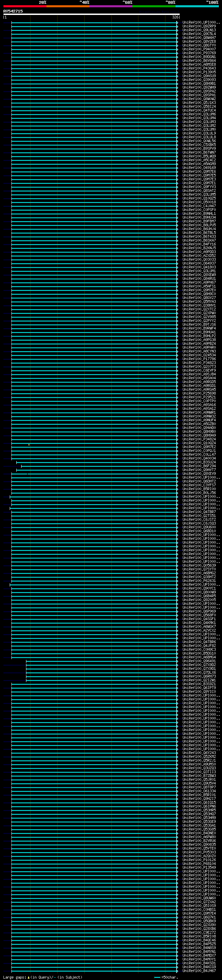Select the UniRef100_Q96491 alignment label
Screen dimensions: 222x980
click(x=199, y=661)
